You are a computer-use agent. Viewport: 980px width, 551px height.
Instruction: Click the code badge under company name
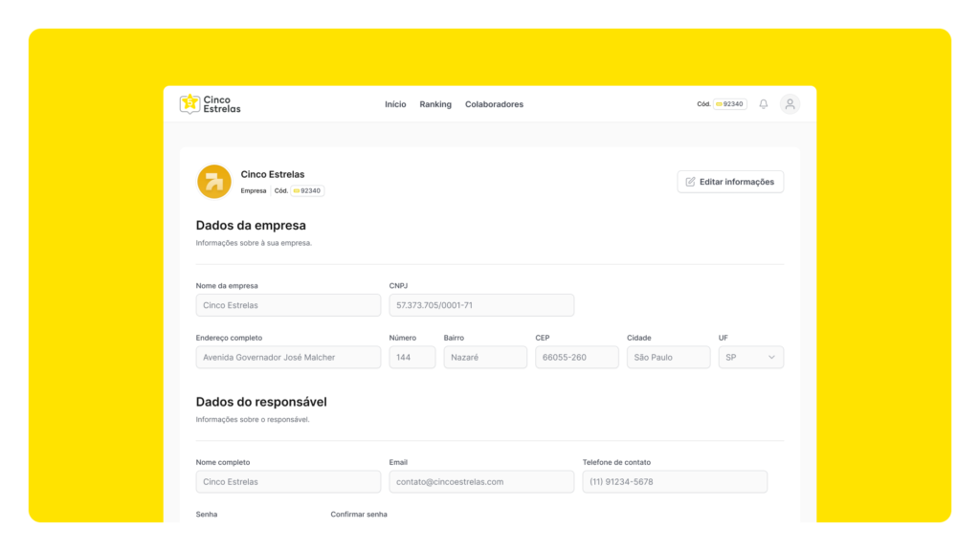click(x=307, y=190)
